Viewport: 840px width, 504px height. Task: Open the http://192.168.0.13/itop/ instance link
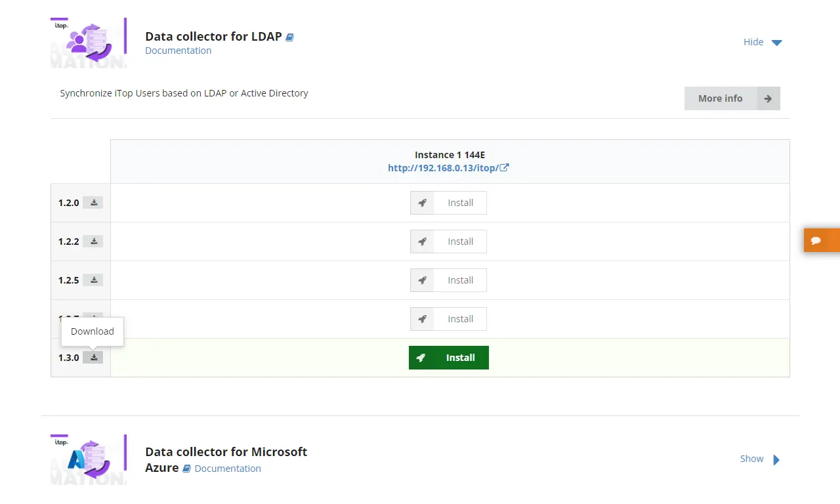tap(448, 168)
